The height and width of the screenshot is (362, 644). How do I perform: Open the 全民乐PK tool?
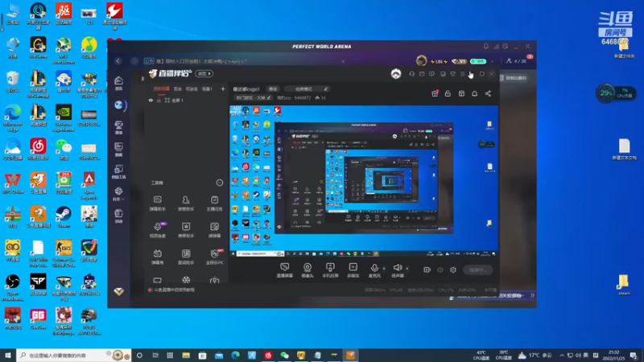pyautogui.click(x=214, y=257)
